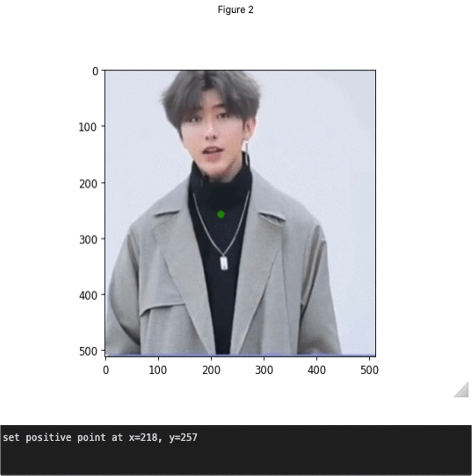Screen dimensions: 472x476
Task: Click the person's necklace pendant
Action: 224,263
